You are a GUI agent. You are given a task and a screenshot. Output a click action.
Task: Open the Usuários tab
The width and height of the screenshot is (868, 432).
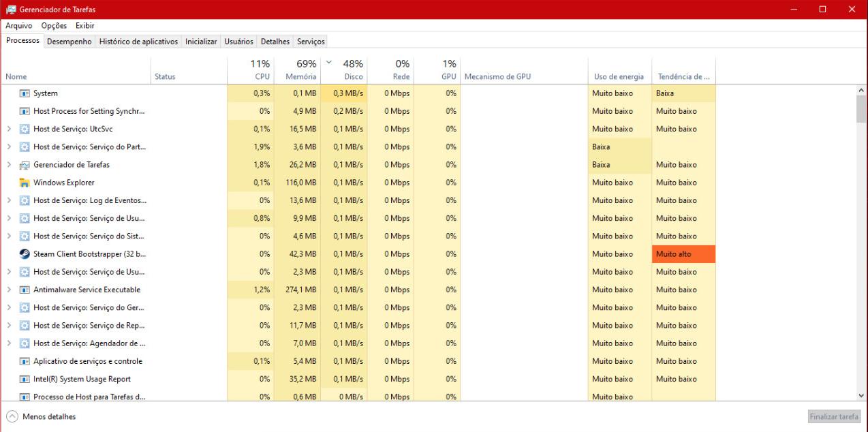click(239, 42)
